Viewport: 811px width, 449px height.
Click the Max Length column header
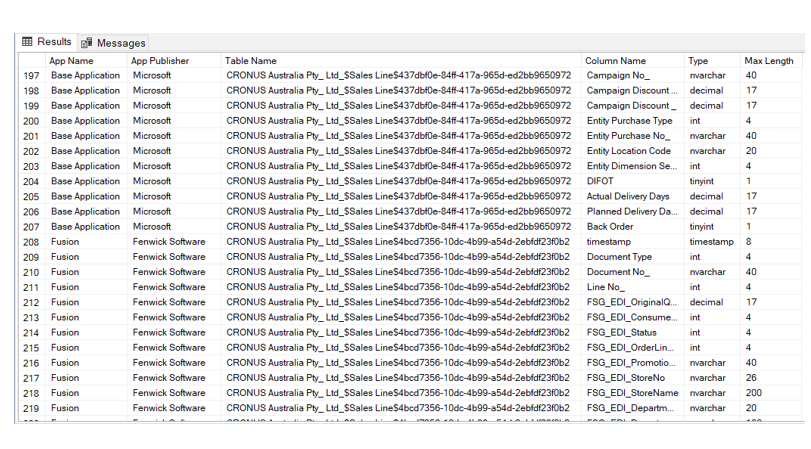point(769,61)
